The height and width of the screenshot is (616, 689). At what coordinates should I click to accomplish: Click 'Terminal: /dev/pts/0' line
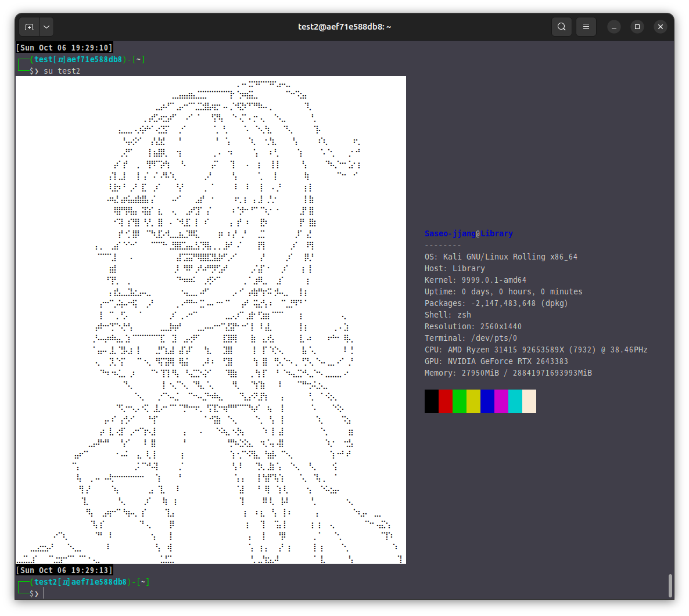coord(471,338)
